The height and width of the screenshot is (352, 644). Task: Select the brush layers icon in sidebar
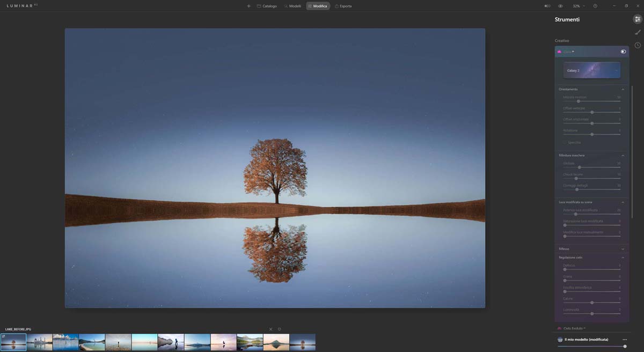pyautogui.click(x=638, y=32)
